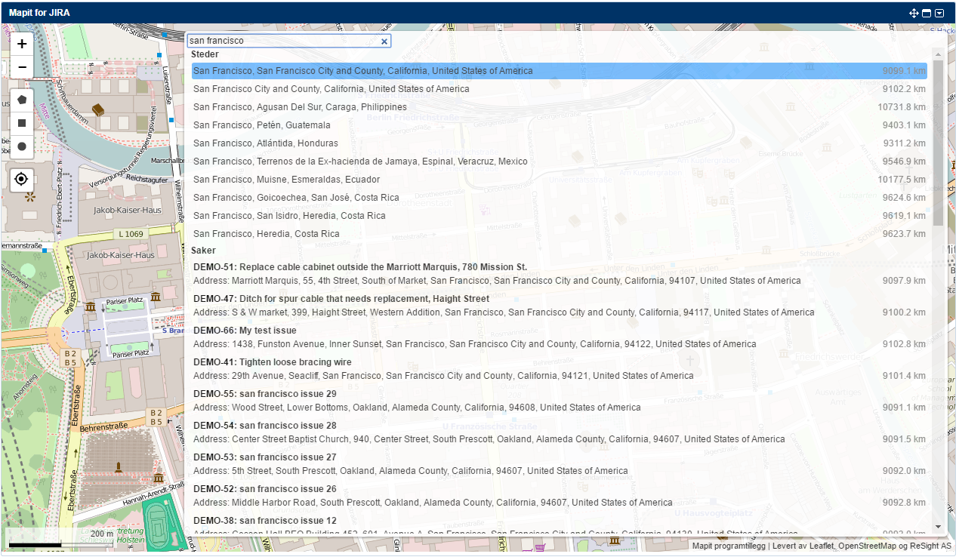This screenshot has width=959, height=560.
Task: Select DEMO-41 Tighten loose bracing wire
Action: pos(272,362)
